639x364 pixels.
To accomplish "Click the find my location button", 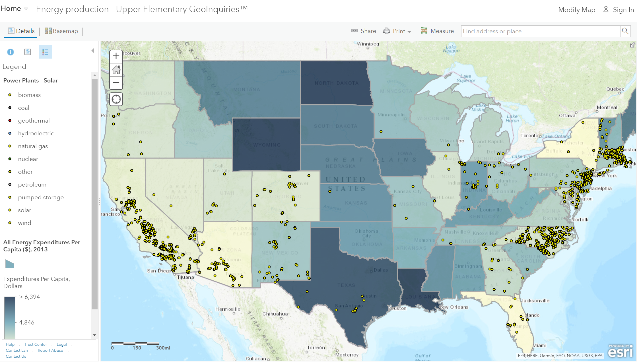I will [116, 99].
